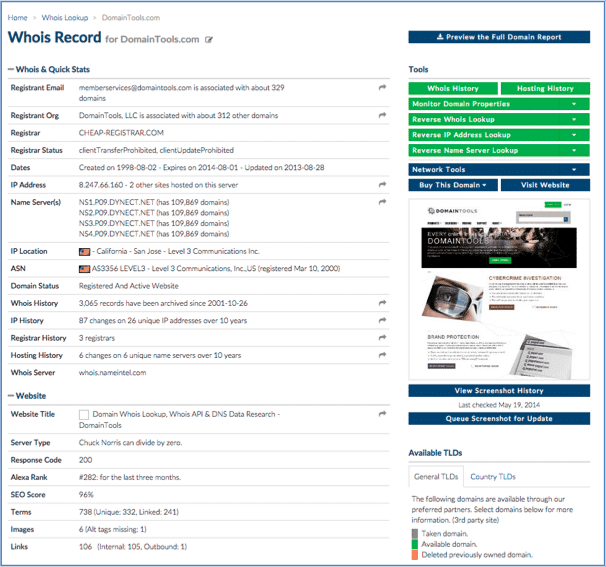This screenshot has height=567, width=606.
Task: Open the Hosting History tool button
Action: pos(545,89)
